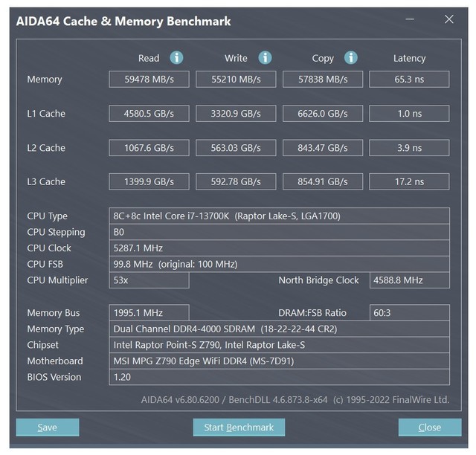Viewport: 476px width, 455px height.
Task: Select the Memory Latency field 65.3 ns
Action: 409,80
